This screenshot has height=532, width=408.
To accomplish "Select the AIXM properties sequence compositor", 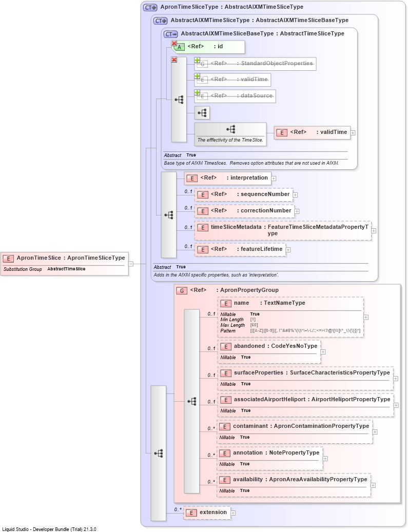I will coord(169,215).
